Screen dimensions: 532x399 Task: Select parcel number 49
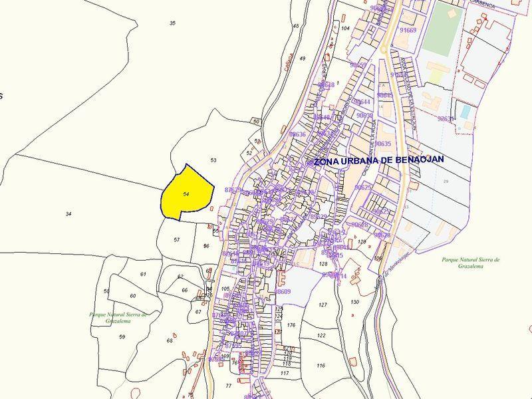click(303, 59)
